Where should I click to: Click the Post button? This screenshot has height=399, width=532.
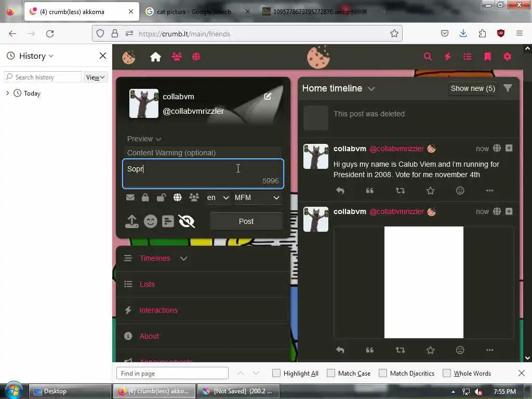pos(246,221)
